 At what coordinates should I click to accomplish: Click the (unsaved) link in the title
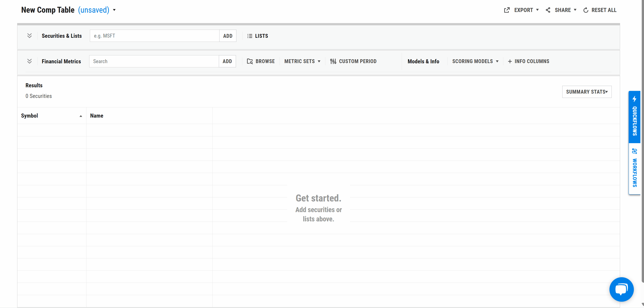pyautogui.click(x=94, y=10)
